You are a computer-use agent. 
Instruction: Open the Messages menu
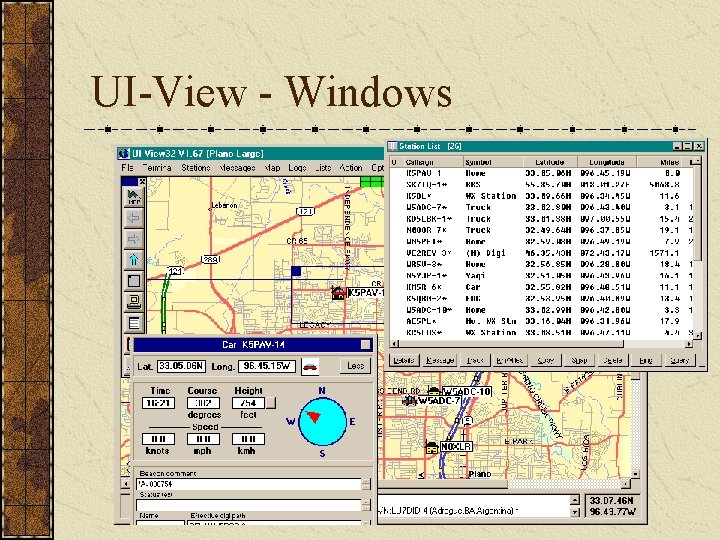tap(237, 168)
